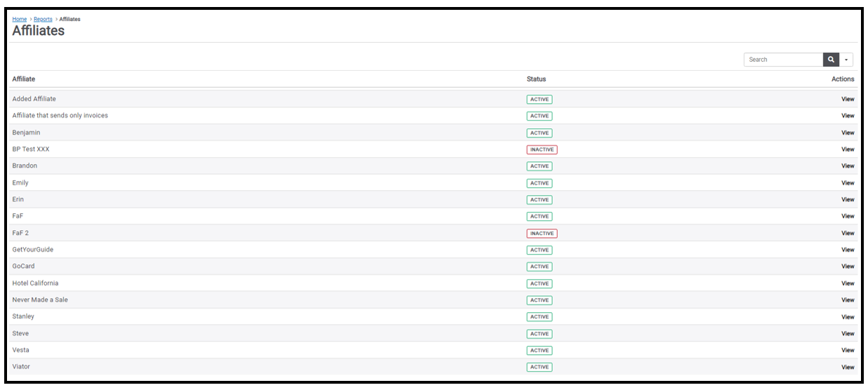The width and height of the screenshot is (868, 390).
Task: Open View for Benjamin
Action: click(x=848, y=133)
